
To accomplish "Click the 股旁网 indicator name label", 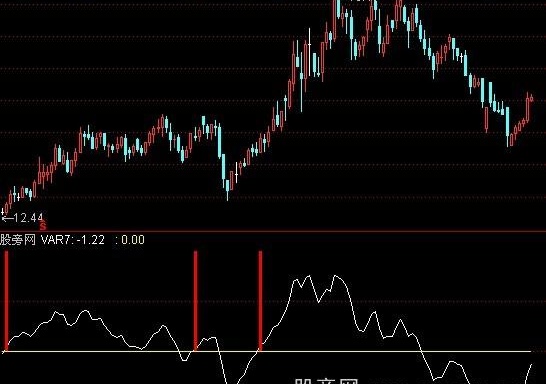I will (18, 240).
